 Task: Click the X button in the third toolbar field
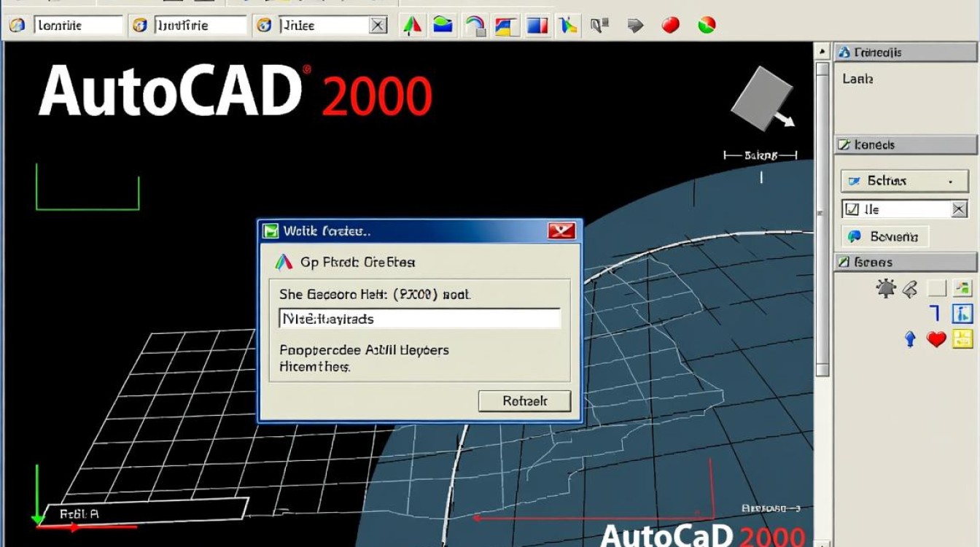pos(378,26)
